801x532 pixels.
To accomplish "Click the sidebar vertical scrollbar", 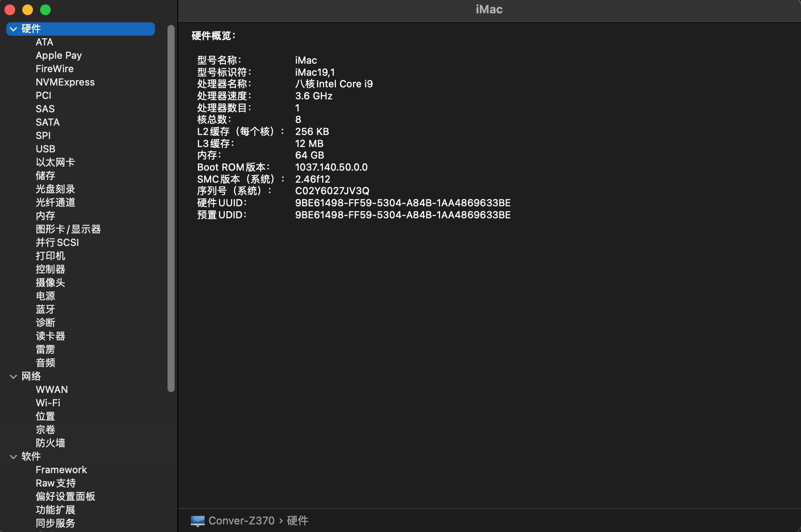I will click(x=171, y=209).
